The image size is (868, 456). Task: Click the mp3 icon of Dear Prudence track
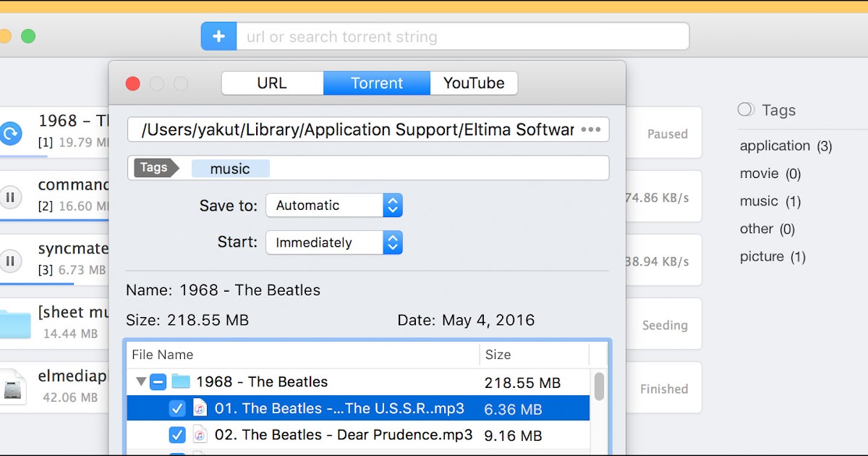(x=200, y=435)
